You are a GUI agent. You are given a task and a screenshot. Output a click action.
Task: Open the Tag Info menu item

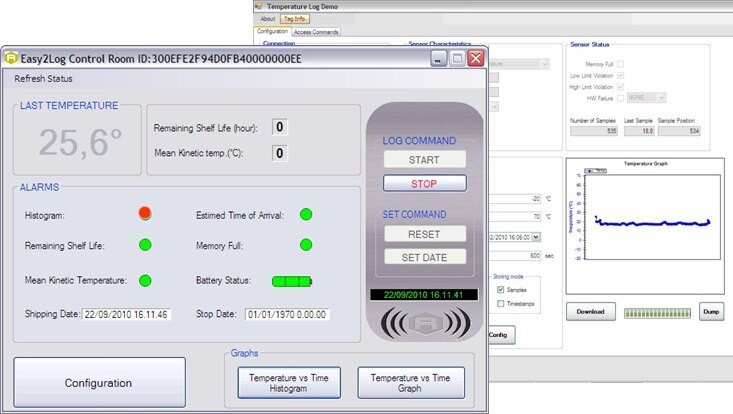pos(296,18)
